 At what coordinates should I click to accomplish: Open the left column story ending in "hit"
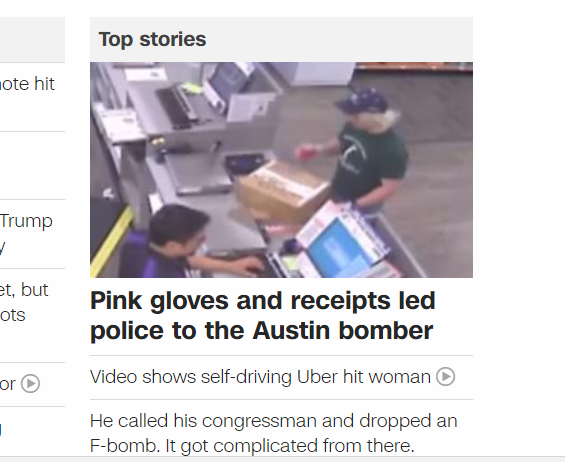pyautogui.click(x=27, y=84)
